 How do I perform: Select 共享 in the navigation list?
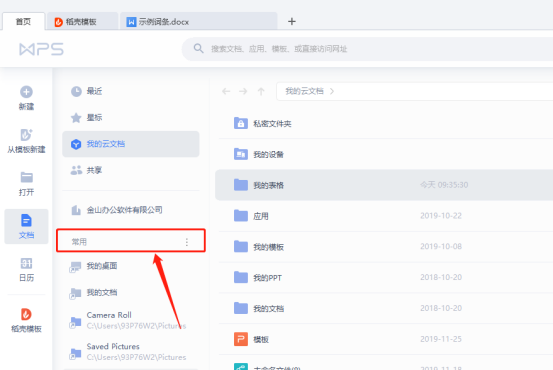point(131,170)
